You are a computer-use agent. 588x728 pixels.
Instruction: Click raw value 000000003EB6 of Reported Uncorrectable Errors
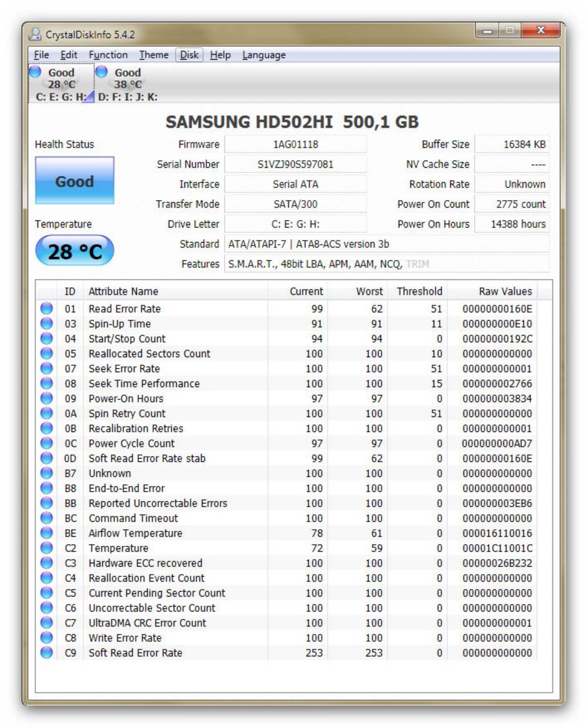coord(497,503)
